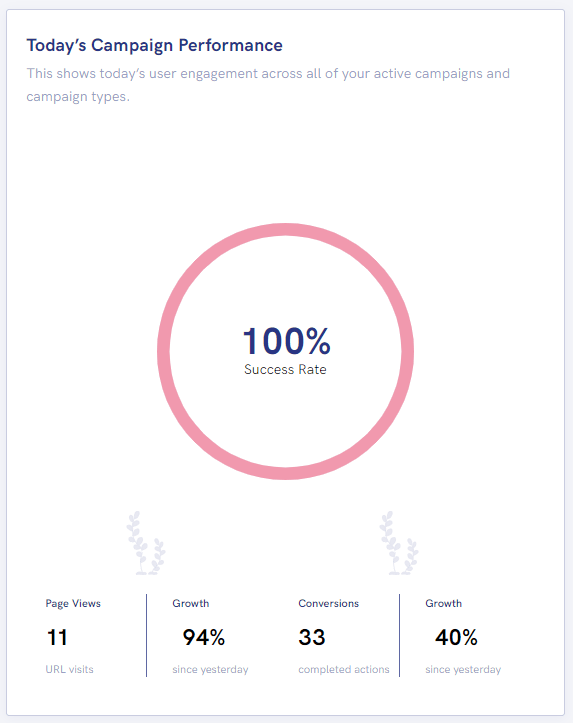Image resolution: width=573 pixels, height=723 pixels.
Task: Select the Growth label beside Conversions
Action: coord(443,603)
